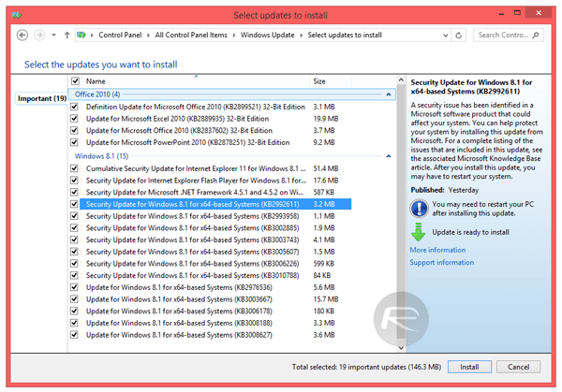
Task: Uncheck Security Update KB2993958 checkbox
Action: tap(75, 216)
